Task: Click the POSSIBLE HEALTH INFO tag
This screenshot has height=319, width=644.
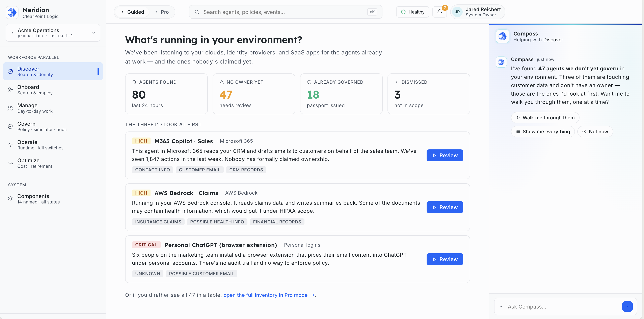Action: 217,222
